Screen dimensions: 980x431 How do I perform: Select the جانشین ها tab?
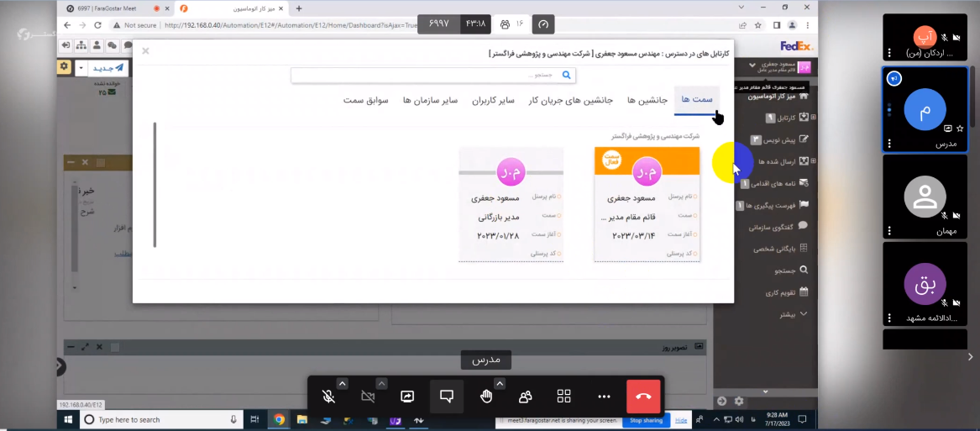click(x=647, y=100)
